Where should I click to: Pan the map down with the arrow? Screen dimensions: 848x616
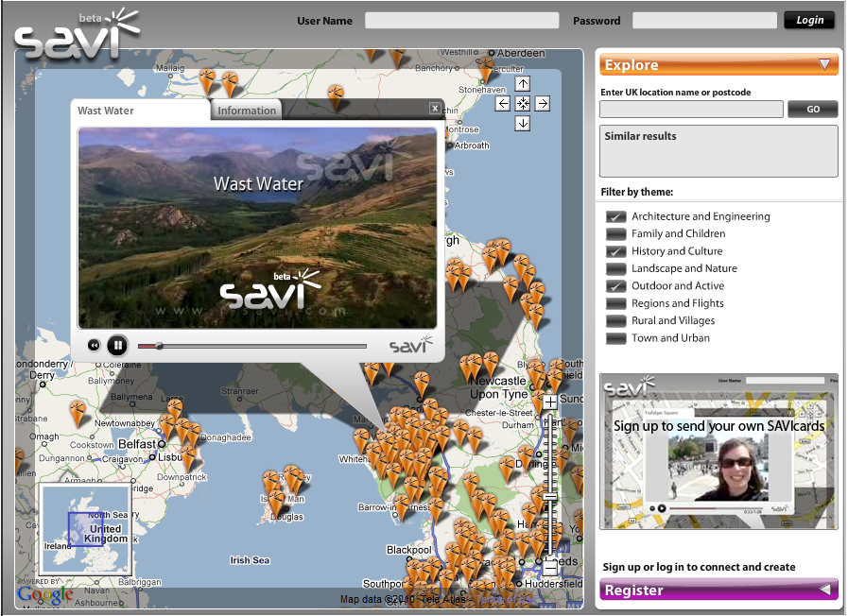(523, 124)
